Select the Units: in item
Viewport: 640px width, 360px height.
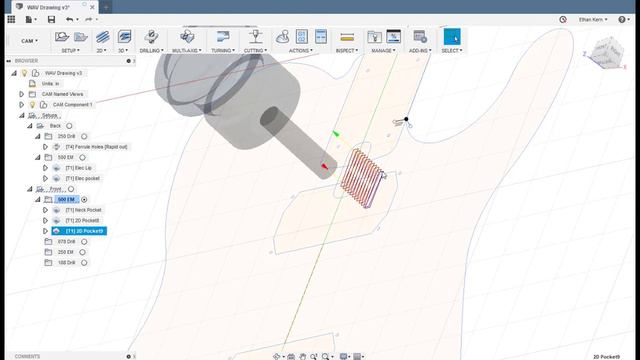click(x=50, y=84)
